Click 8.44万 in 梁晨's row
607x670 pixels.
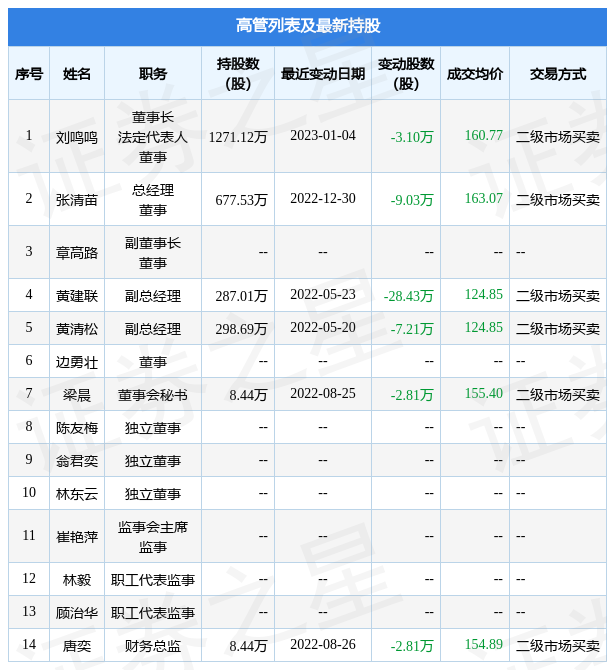(x=248, y=395)
